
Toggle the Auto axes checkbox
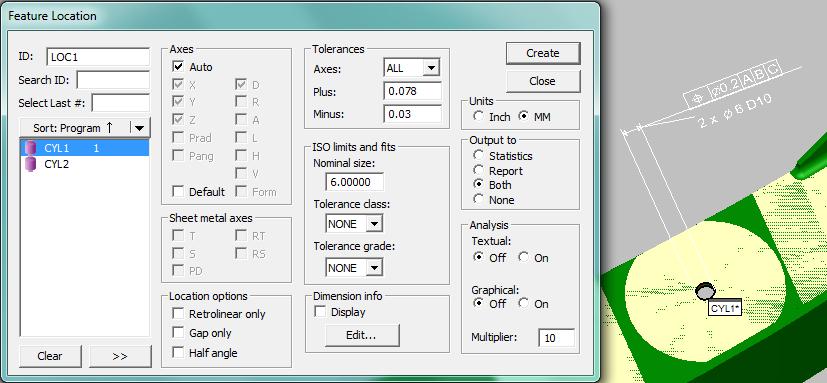178,67
